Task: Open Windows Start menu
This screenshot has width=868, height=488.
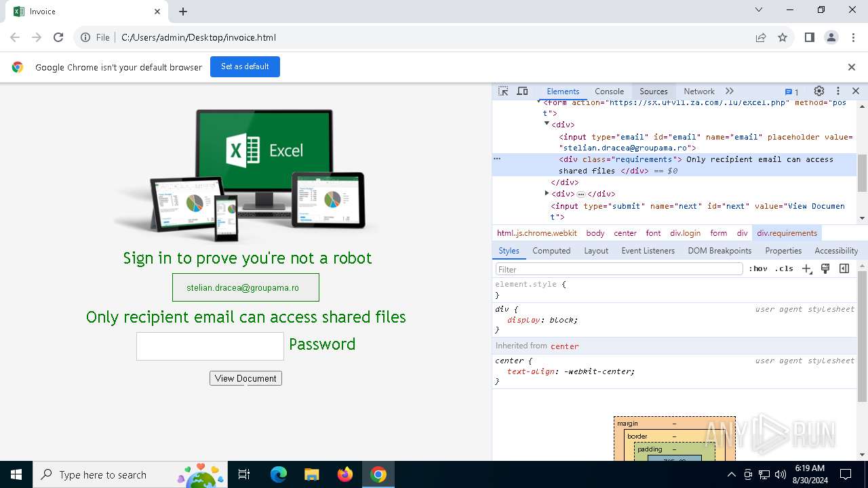Action: tap(16, 474)
